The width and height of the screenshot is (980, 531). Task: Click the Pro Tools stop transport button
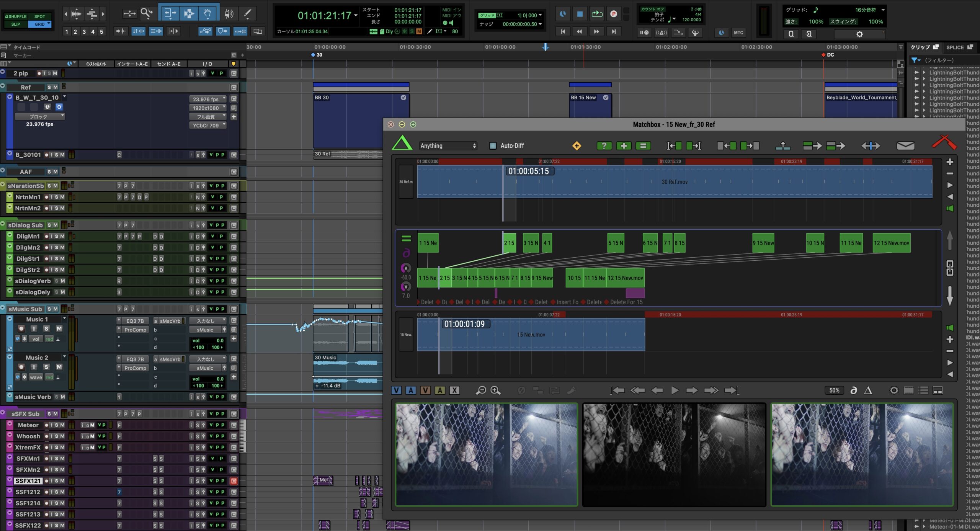[x=580, y=14]
